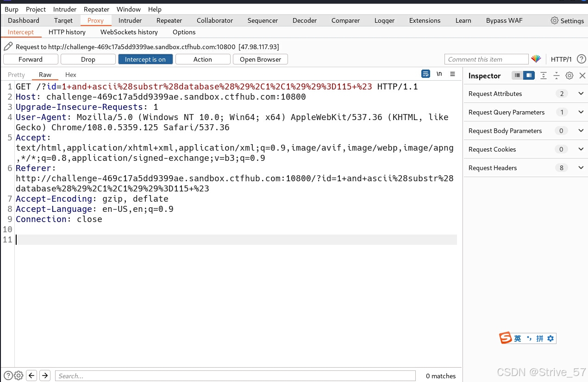Open Inspector settings gear
The height and width of the screenshot is (382, 588).
tap(569, 76)
